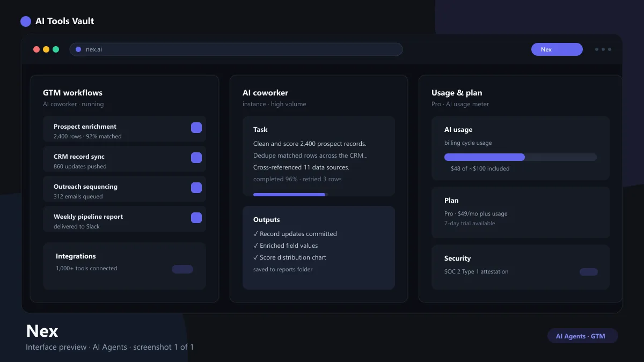Viewport: 644px width, 362px height.
Task: Click the AI Tools Vault logo circle
Action: click(26, 21)
